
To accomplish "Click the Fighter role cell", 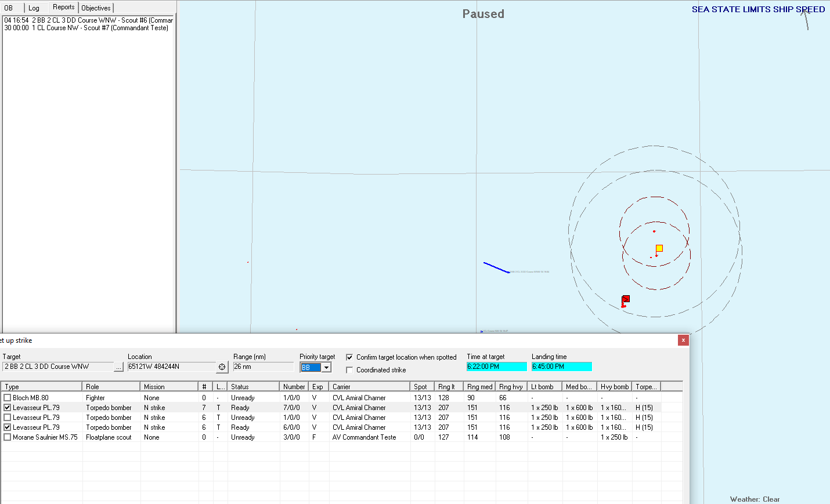I will [96, 398].
